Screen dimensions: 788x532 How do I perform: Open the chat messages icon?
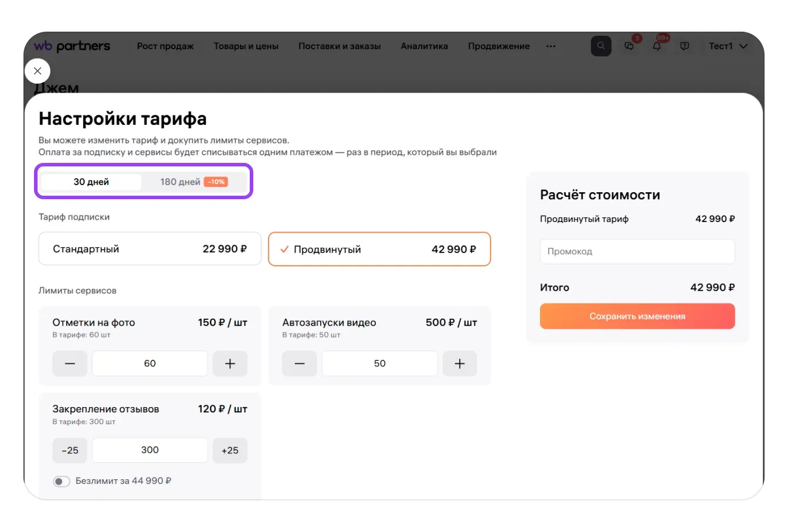(629, 46)
